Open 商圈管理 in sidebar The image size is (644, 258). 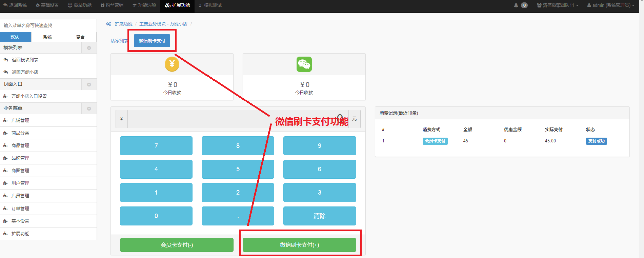coord(48,171)
